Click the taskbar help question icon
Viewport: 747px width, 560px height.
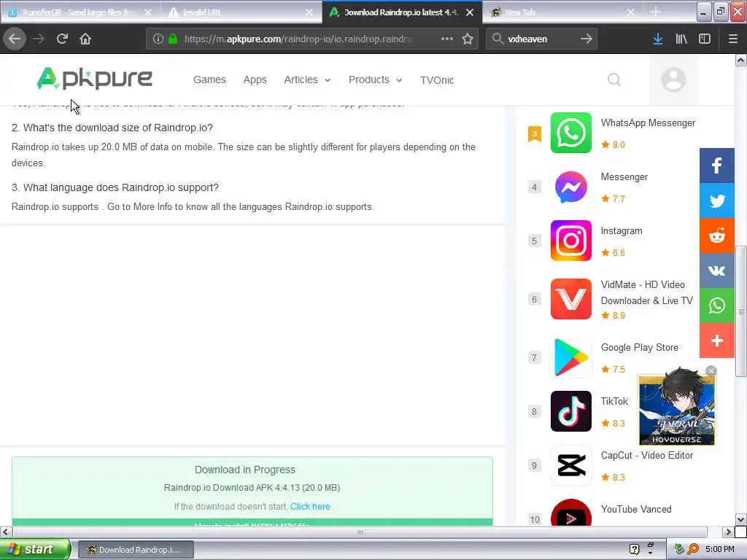click(634, 550)
